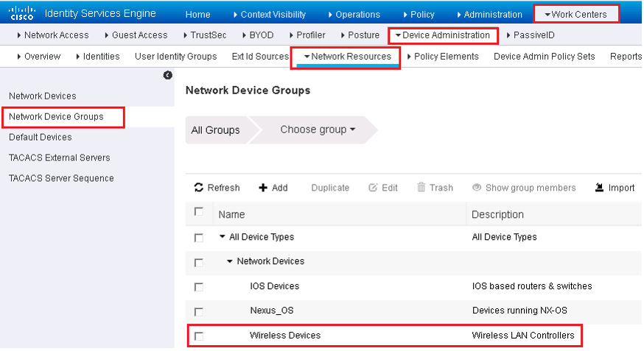Viewport: 644px width, 351px height.
Task: Open Ext Id Sources tab
Action: click(260, 57)
